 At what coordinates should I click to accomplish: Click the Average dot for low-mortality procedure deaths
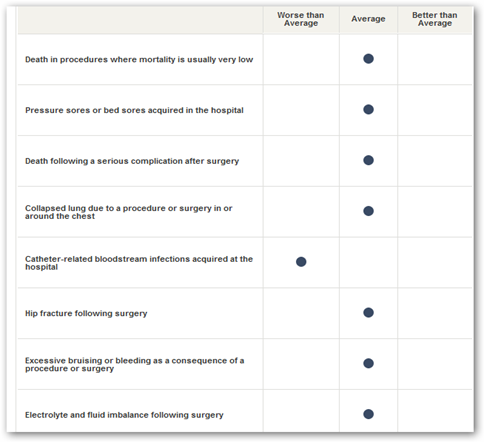tap(368, 59)
